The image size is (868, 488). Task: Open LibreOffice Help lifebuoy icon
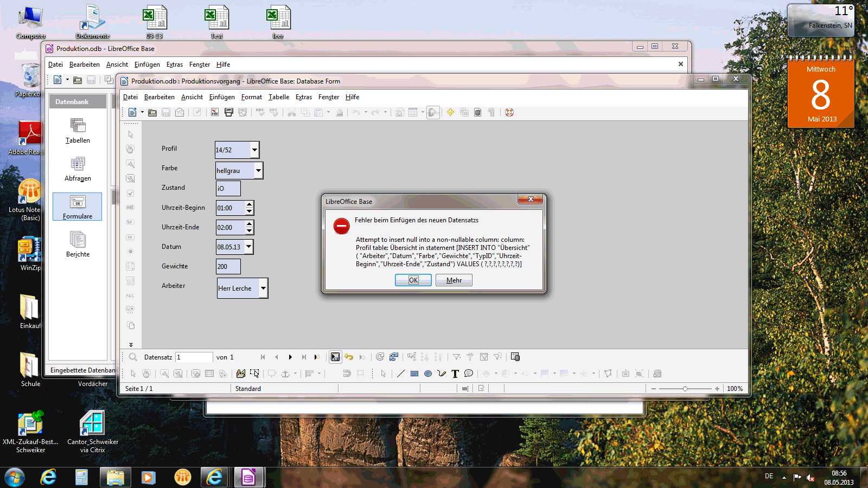pos(509,112)
